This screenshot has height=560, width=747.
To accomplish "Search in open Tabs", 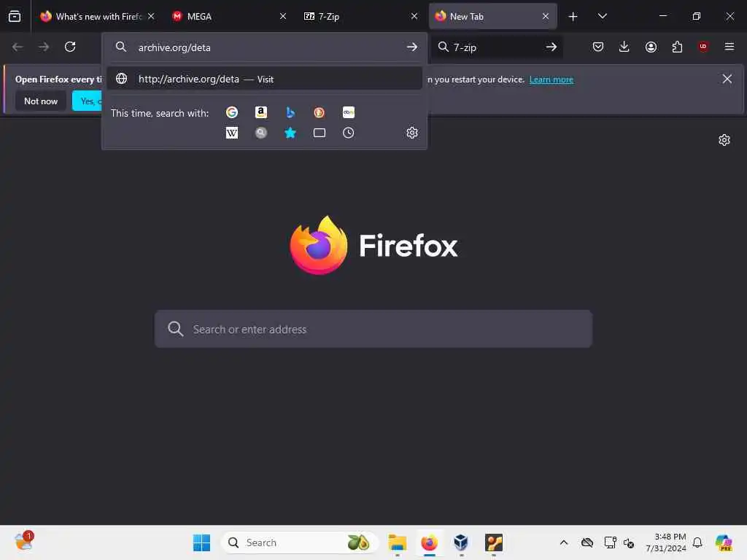I will coord(320,133).
